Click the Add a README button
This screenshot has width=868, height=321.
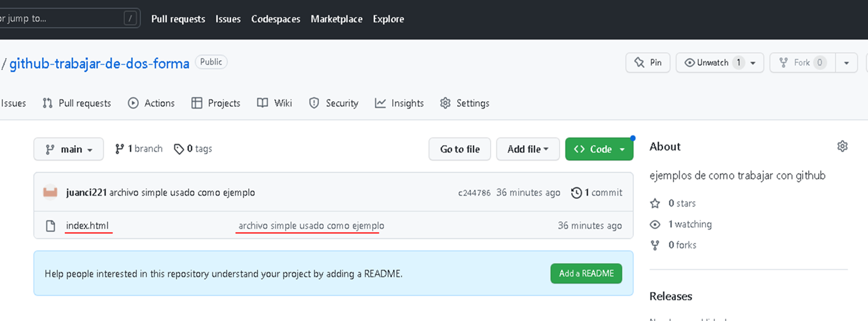point(586,274)
